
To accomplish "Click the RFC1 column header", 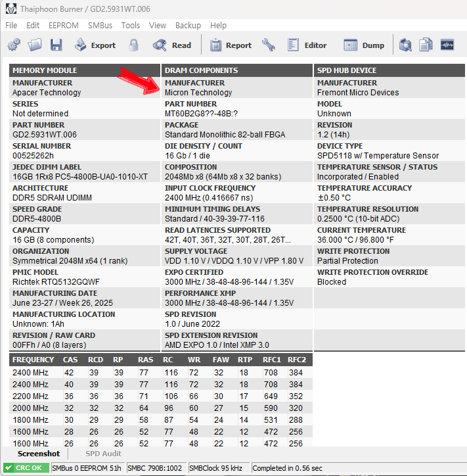I will (x=272, y=360).
